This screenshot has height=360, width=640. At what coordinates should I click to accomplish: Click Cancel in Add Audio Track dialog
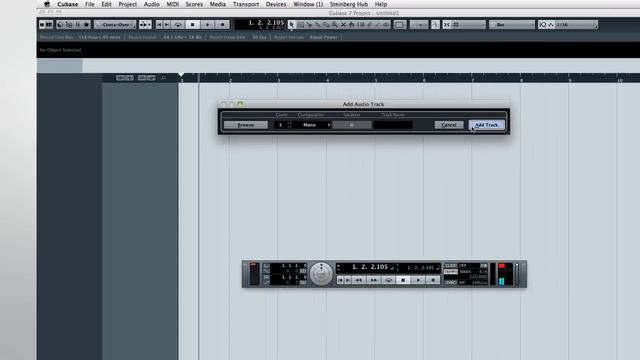coord(449,125)
